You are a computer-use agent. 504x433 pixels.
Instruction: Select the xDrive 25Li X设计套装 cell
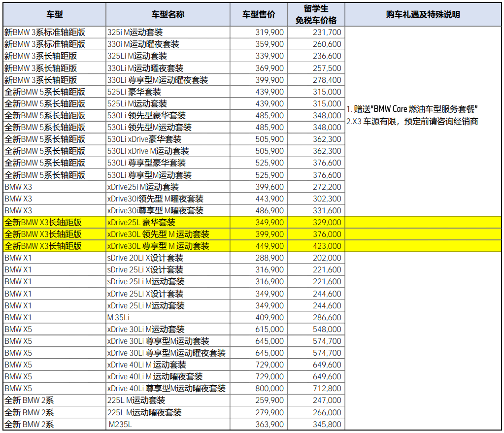tap(168, 294)
